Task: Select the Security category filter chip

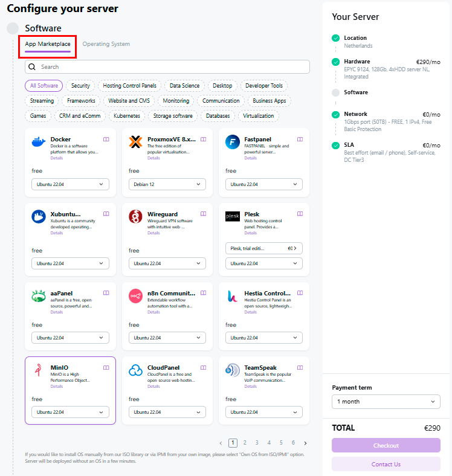Action: (80, 86)
